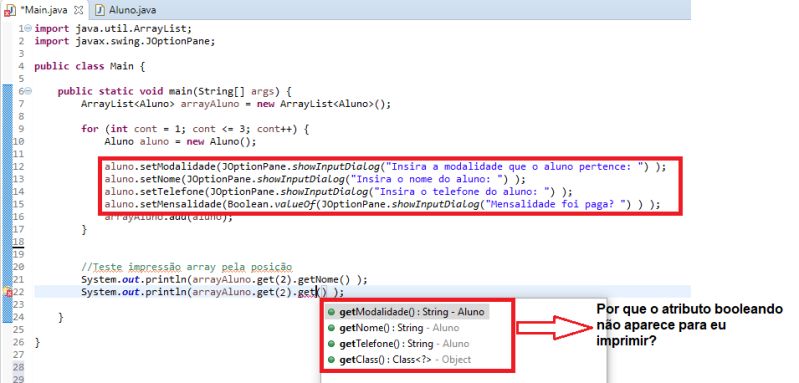Click 'Aluno aluno = new Aluno();' line
The height and width of the screenshot is (383, 799).
180,142
